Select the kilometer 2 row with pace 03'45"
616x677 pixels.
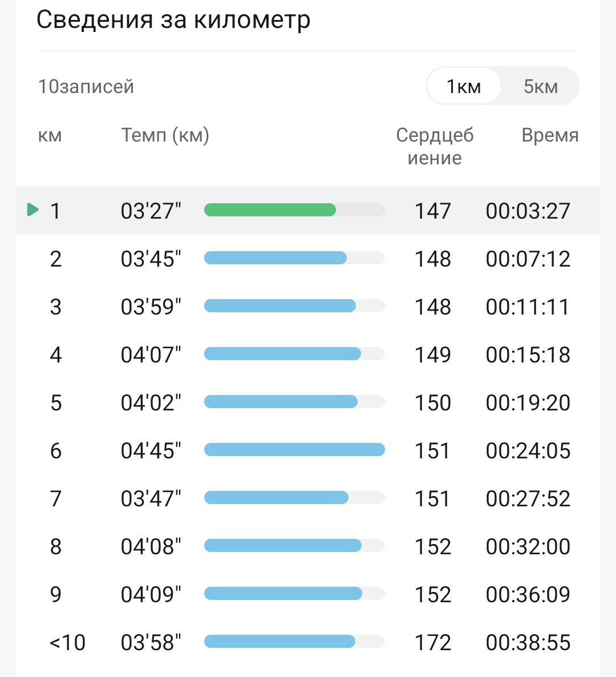pyautogui.click(x=307, y=258)
